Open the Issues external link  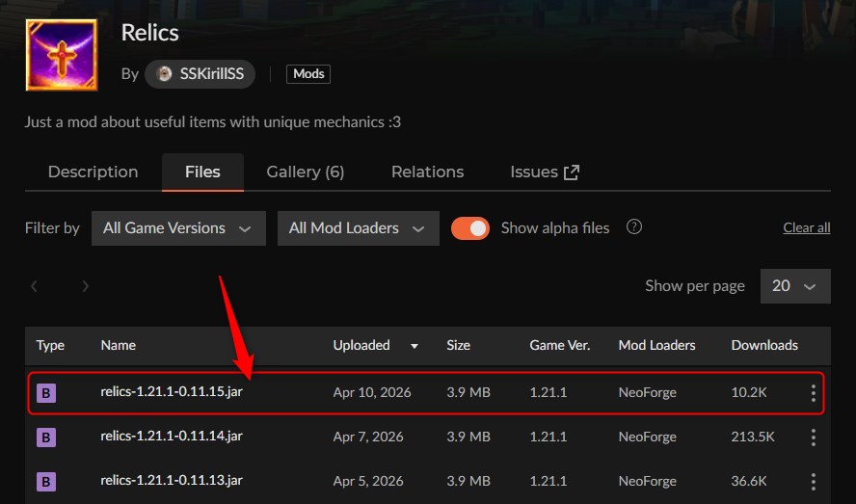pyautogui.click(x=545, y=172)
